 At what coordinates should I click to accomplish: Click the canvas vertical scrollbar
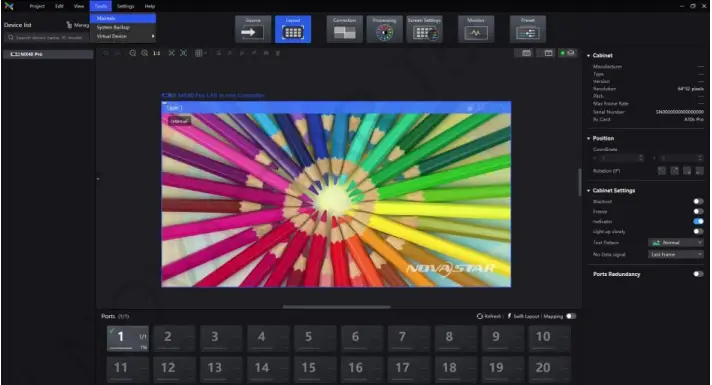[x=579, y=182]
